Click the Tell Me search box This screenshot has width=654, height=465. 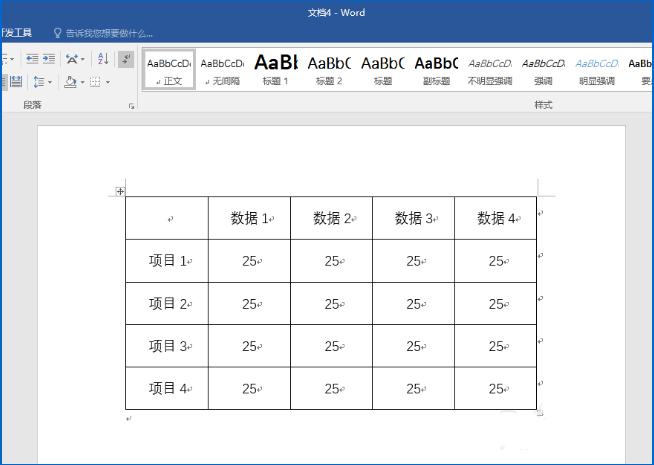click(x=109, y=33)
